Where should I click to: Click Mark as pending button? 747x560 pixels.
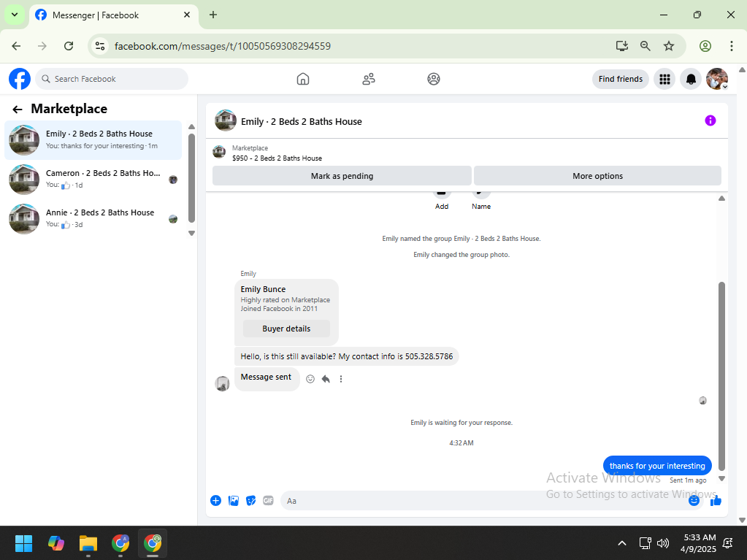tap(342, 176)
